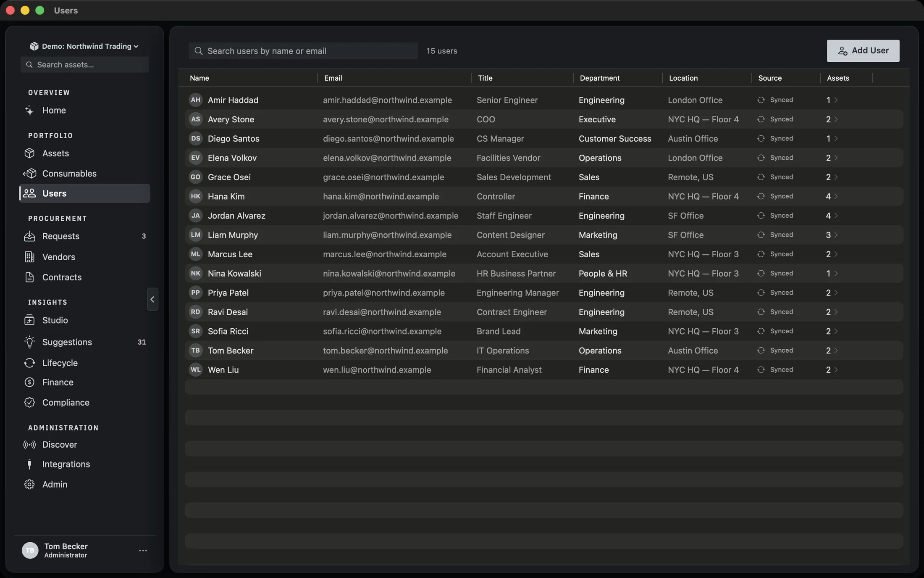Image resolution: width=924 pixels, height=578 pixels.
Task: Open the Discover broadcast icon
Action: [29, 445]
